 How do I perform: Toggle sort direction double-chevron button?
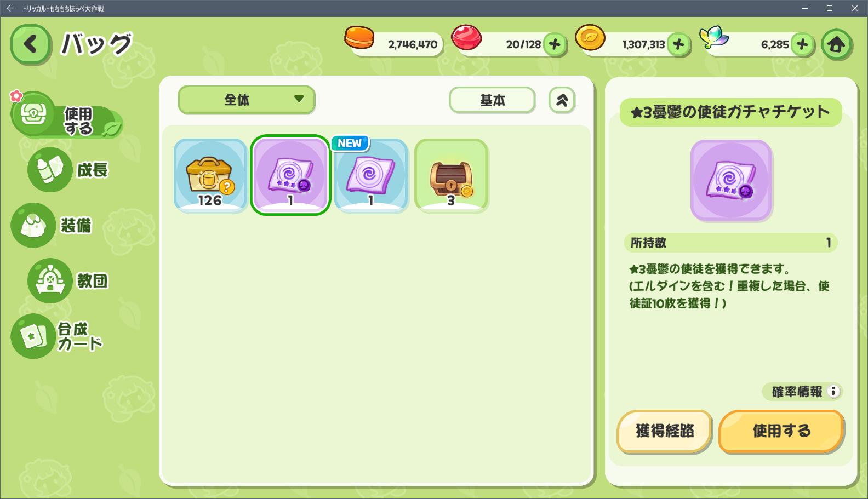562,100
